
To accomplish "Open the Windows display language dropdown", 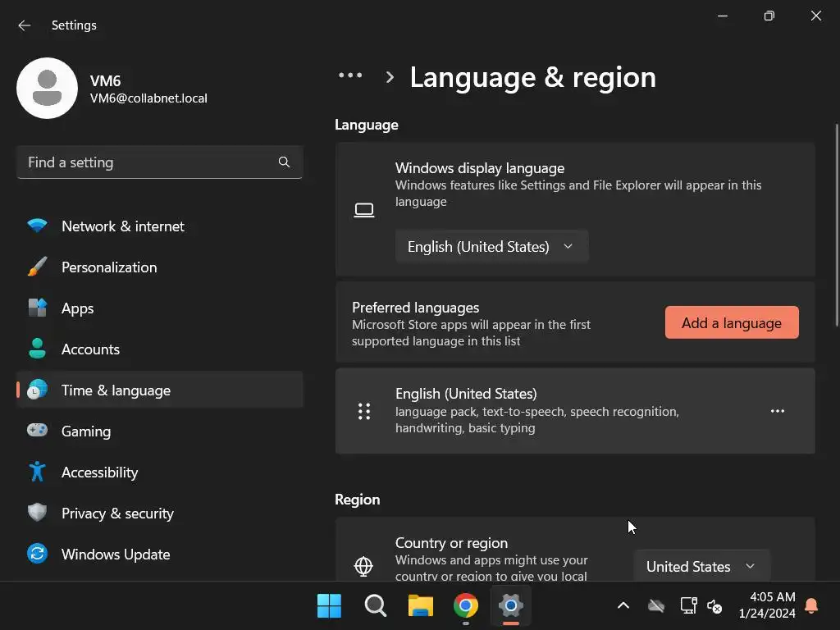I will coord(492,246).
